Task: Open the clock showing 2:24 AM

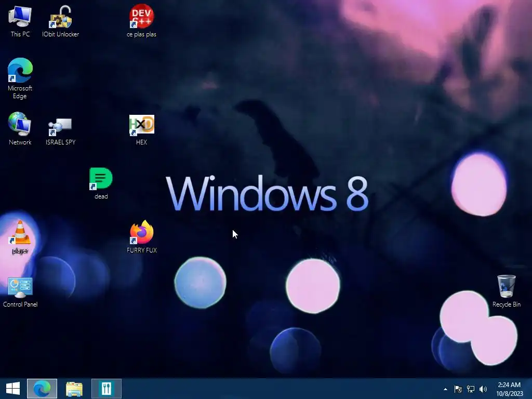Action: coord(509,389)
